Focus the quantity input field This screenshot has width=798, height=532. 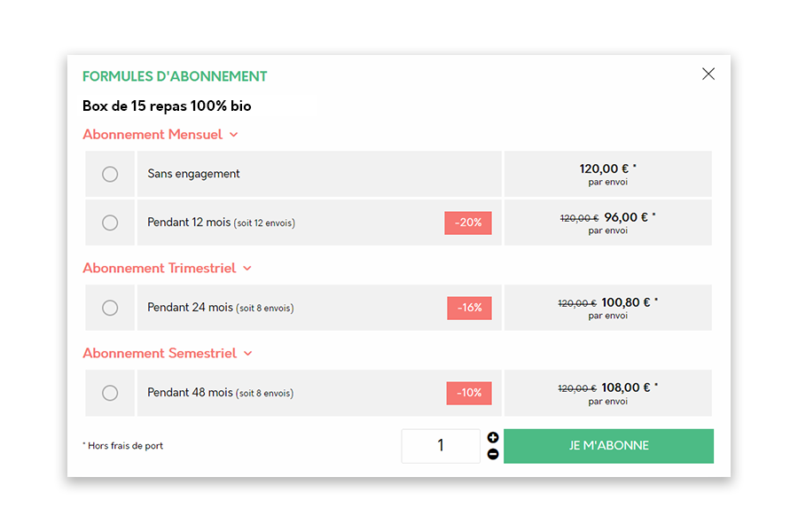point(441,446)
